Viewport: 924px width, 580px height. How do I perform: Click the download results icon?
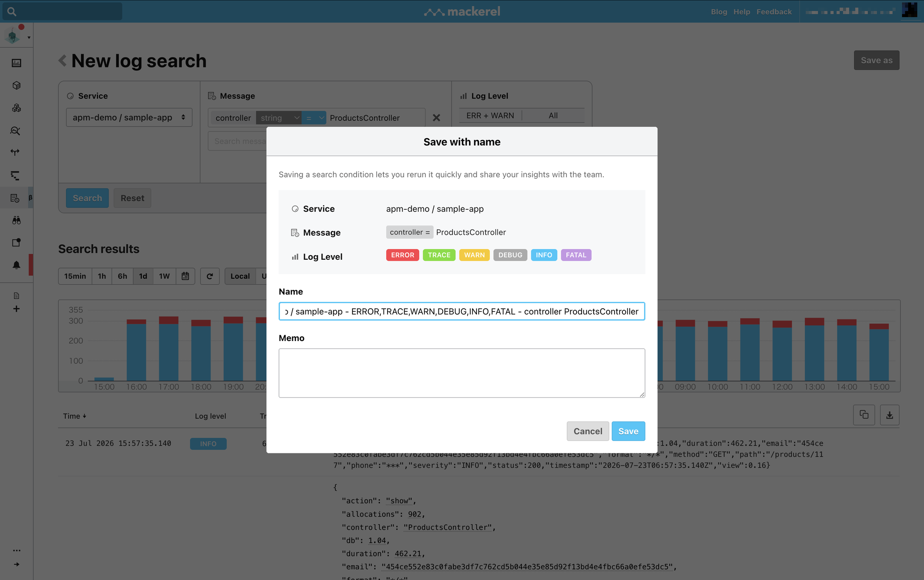889,415
